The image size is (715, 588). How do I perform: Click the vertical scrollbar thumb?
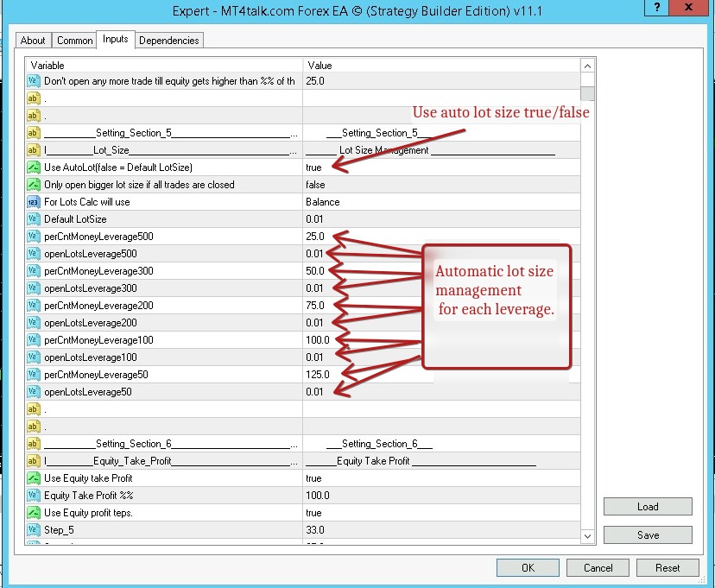(x=588, y=93)
